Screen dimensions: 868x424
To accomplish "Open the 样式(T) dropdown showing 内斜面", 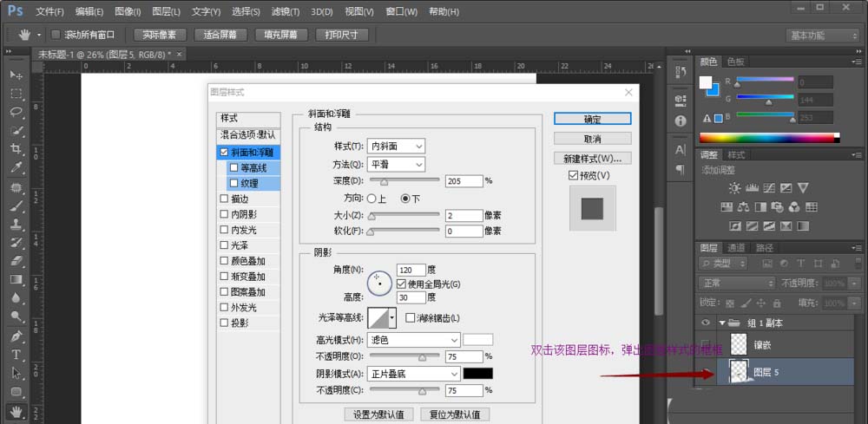I will pos(396,147).
